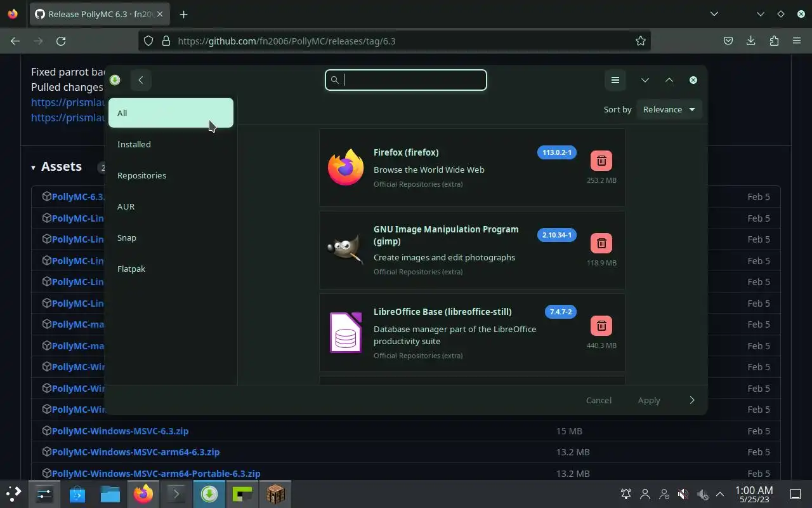This screenshot has height=508, width=812.
Task: Go back in the browser history
Action: pos(15,41)
